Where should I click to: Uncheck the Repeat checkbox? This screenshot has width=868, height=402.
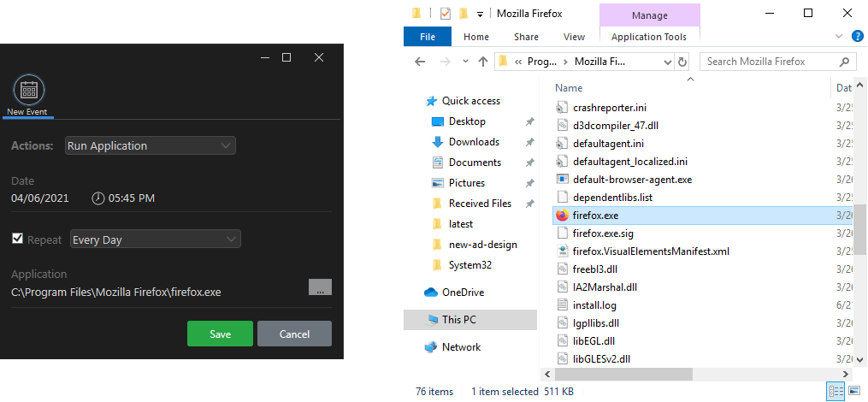point(18,239)
